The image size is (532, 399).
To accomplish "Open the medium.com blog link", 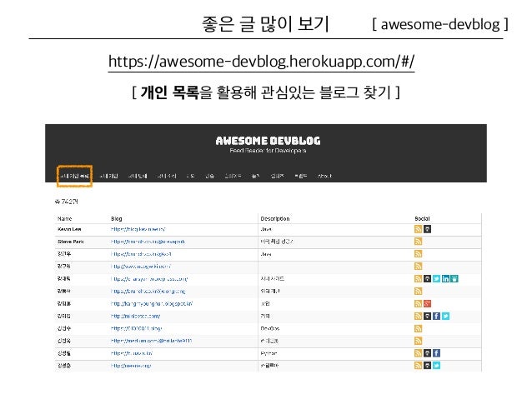I will pos(151,341).
